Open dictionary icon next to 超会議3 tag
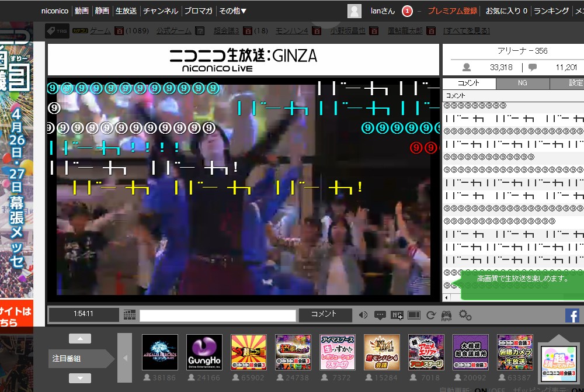Image resolution: width=584 pixels, height=392 pixels. [247, 31]
